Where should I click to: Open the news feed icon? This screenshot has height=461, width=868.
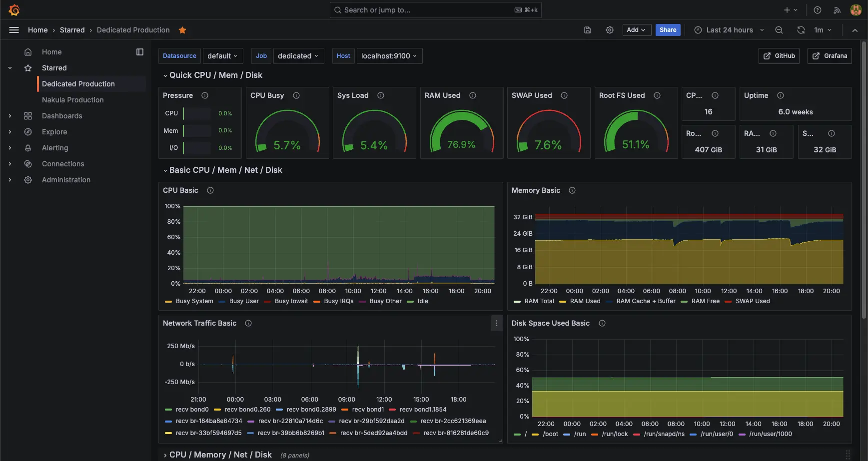click(x=837, y=10)
